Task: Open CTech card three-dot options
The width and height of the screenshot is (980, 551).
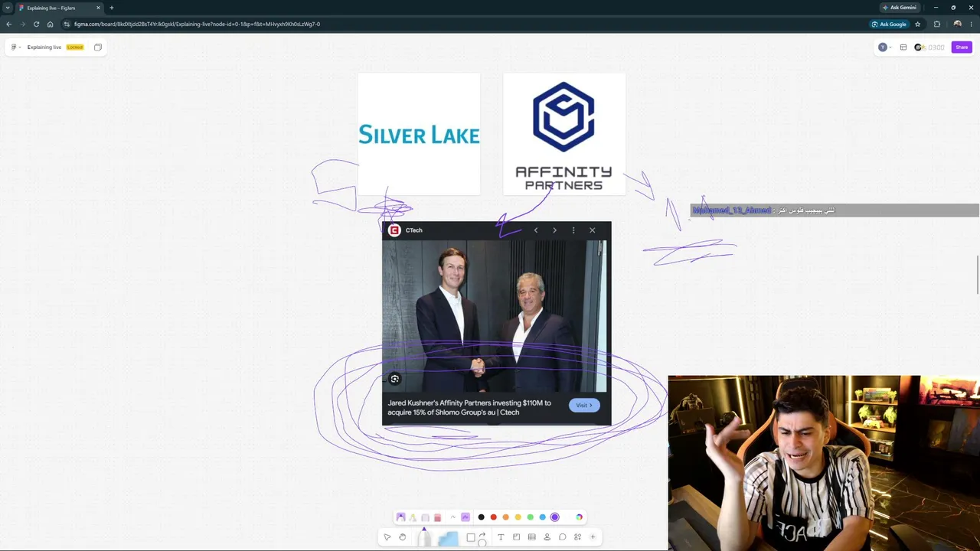Action: click(573, 230)
